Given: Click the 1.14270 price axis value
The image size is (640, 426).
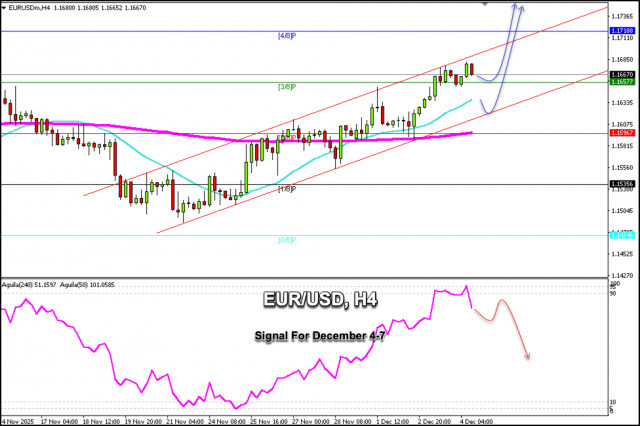Looking at the screenshot, I should click(x=622, y=276).
